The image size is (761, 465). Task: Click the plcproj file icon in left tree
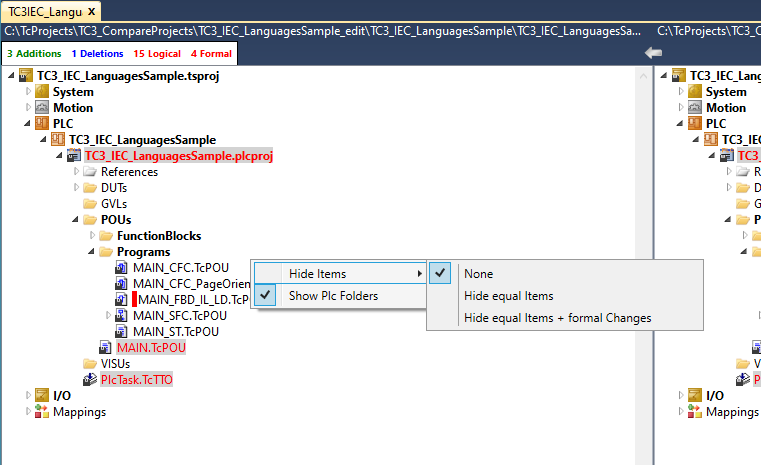point(74,156)
